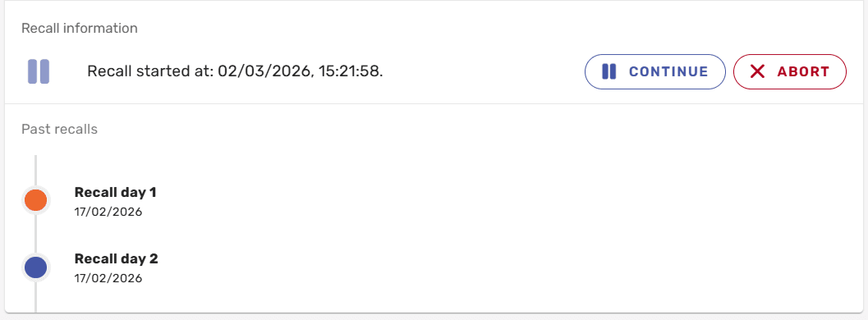Viewport: 868px width, 320px height.
Task: Click timeline line below the blue dot
Action: pos(36,297)
